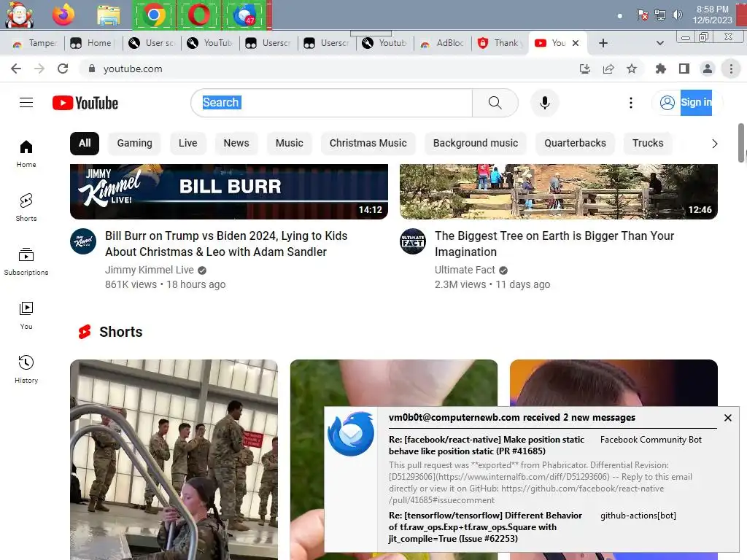Start voice search with microphone
Screen dimensions: 747x560
tap(544, 102)
